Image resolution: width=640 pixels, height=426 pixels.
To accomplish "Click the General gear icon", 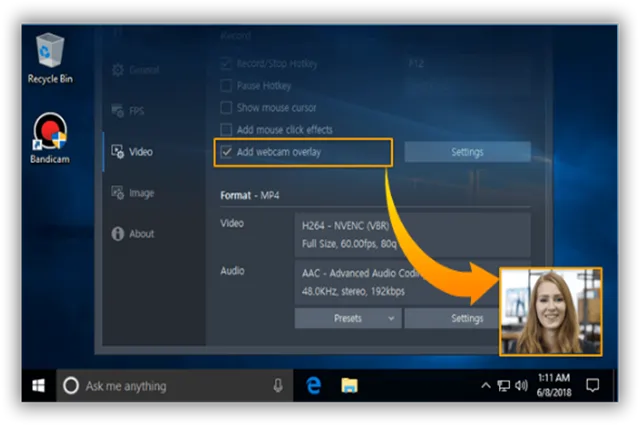I will pyautogui.click(x=118, y=70).
